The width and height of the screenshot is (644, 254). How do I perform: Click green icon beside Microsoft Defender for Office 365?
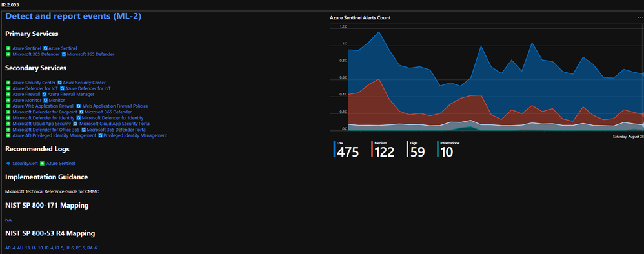(8, 130)
